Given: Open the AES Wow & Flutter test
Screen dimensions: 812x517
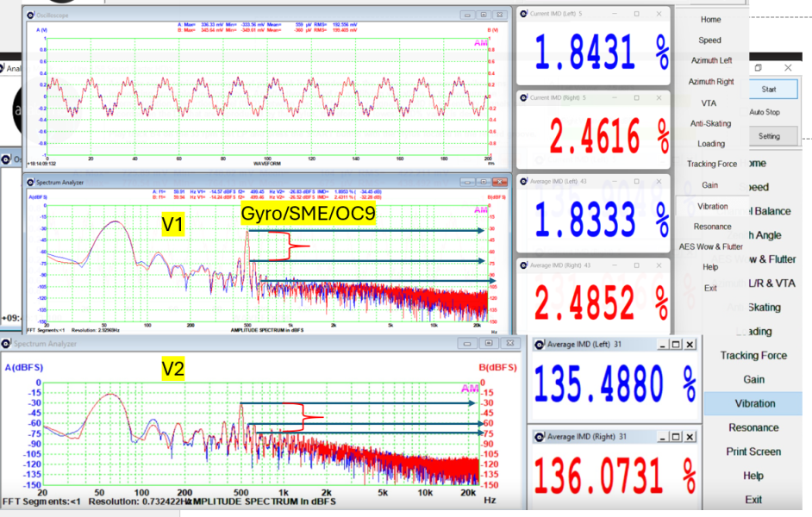Looking at the screenshot, I should click(711, 247).
